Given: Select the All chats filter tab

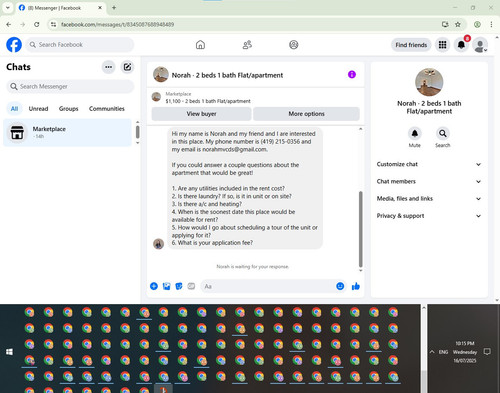Looking at the screenshot, I should pos(14,109).
